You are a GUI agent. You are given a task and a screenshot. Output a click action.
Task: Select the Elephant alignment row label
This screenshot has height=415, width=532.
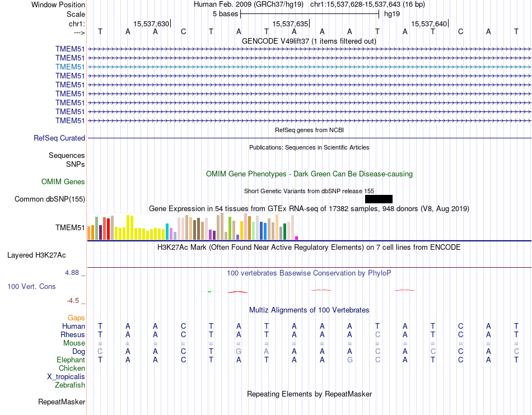click(x=71, y=360)
